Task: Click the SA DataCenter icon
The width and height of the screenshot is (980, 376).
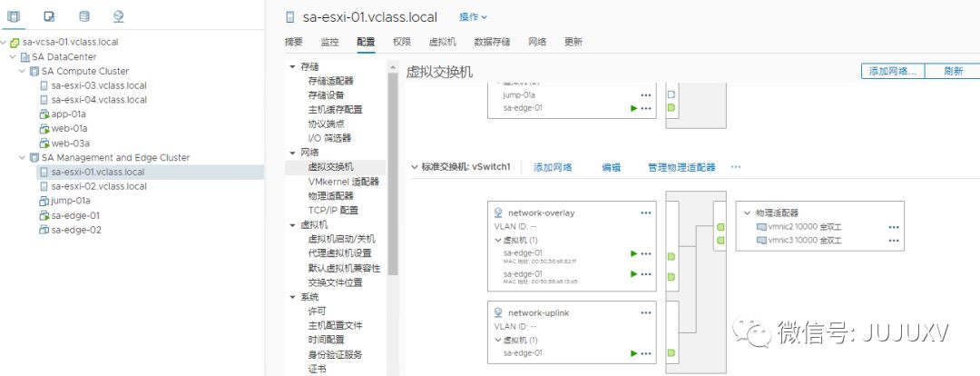Action: pyautogui.click(x=24, y=57)
